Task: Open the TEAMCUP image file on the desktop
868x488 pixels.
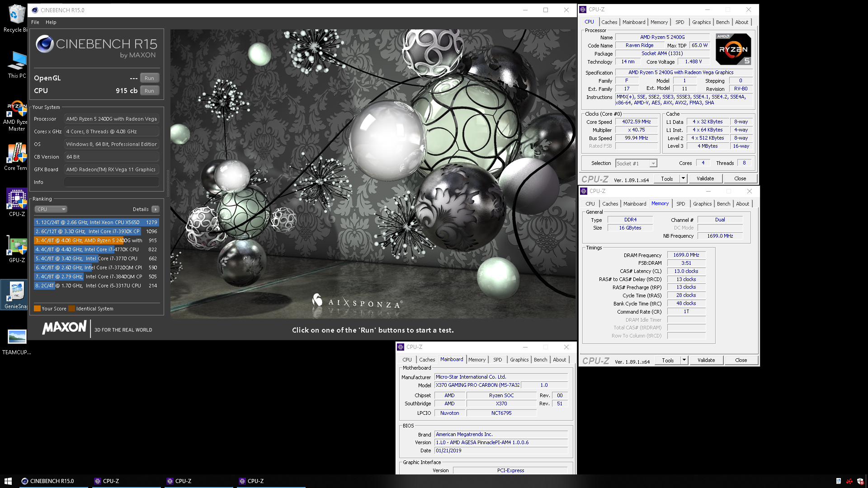Action: click(17, 341)
